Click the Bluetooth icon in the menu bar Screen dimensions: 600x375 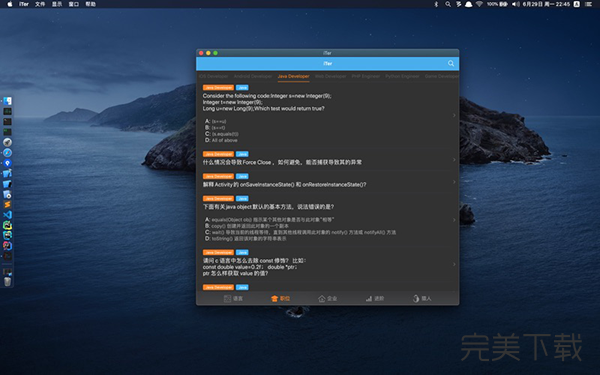coord(436,4)
